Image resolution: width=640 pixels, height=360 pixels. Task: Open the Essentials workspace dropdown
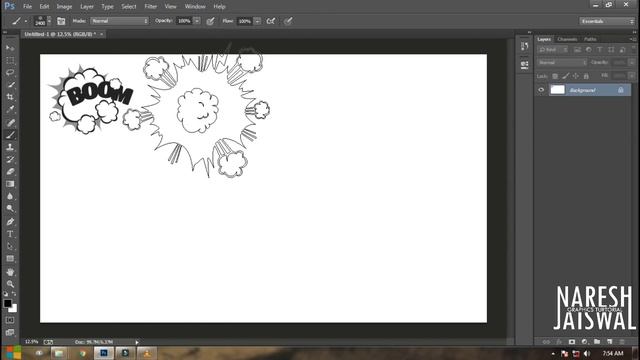607,21
